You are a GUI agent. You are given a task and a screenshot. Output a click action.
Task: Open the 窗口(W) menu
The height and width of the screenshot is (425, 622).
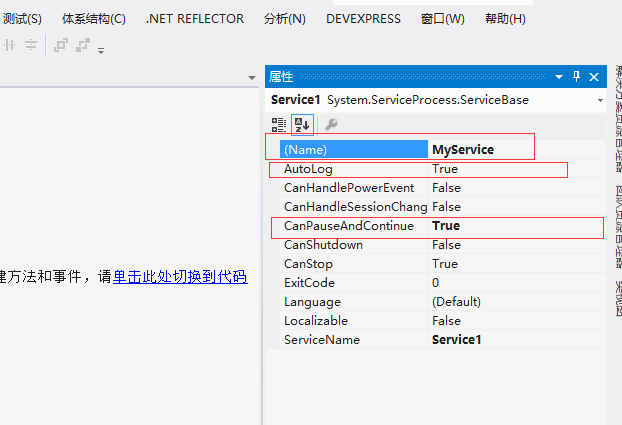[442, 19]
